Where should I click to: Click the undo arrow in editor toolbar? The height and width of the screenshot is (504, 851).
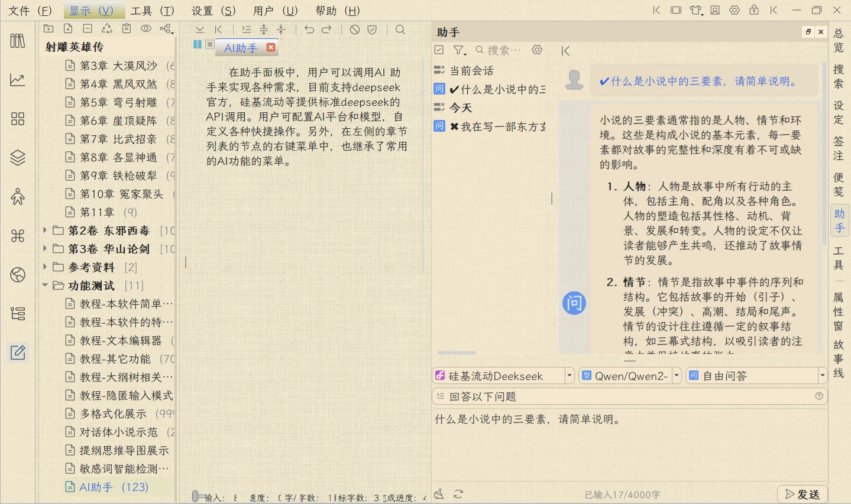click(x=309, y=29)
